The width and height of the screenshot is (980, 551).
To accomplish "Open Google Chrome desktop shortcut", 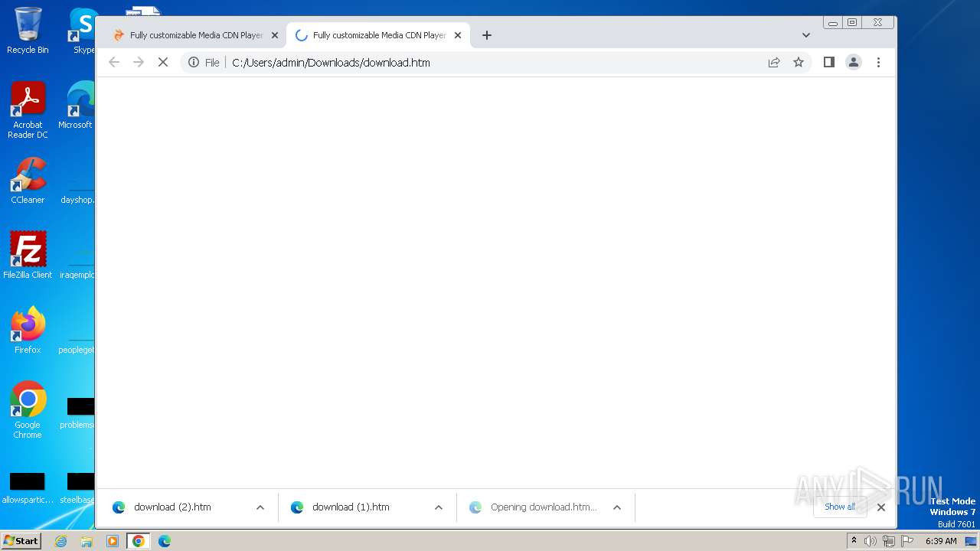I will [x=28, y=410].
